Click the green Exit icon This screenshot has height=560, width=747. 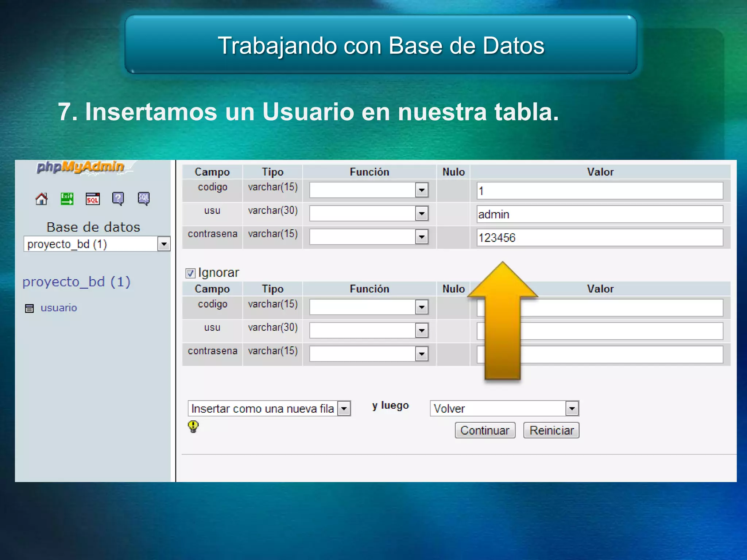point(67,199)
